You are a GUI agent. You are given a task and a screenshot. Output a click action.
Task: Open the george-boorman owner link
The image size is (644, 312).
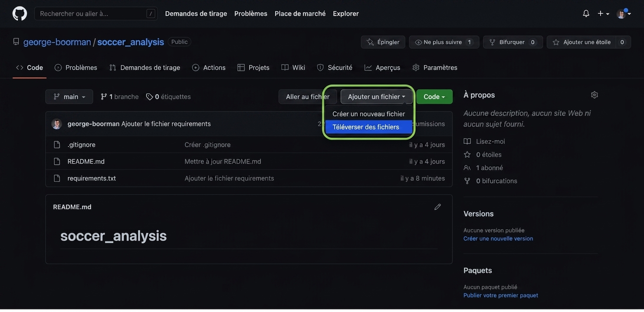point(57,42)
